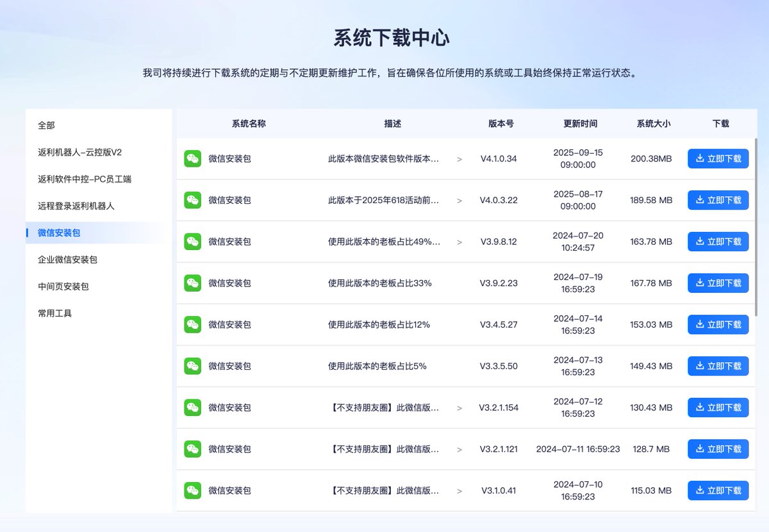The height and width of the screenshot is (532, 769).
Task: Click description 使用此版本的老板占比12%
Action: 379,325
